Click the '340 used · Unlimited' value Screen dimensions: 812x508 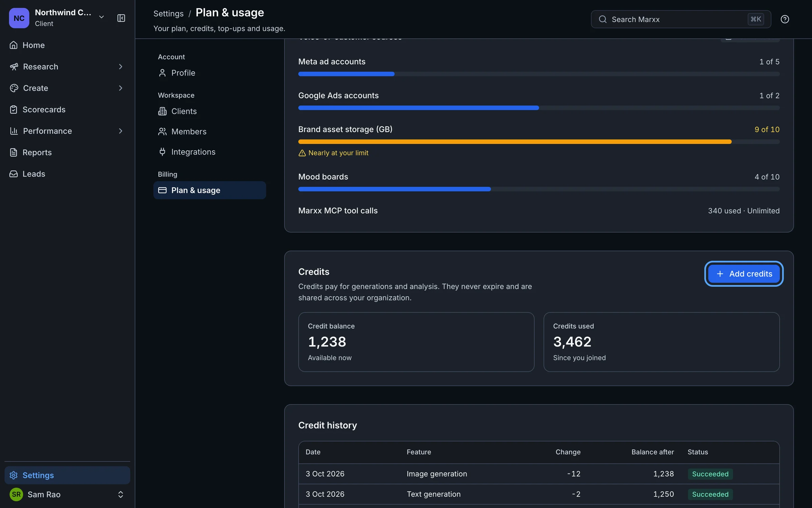[744, 211]
